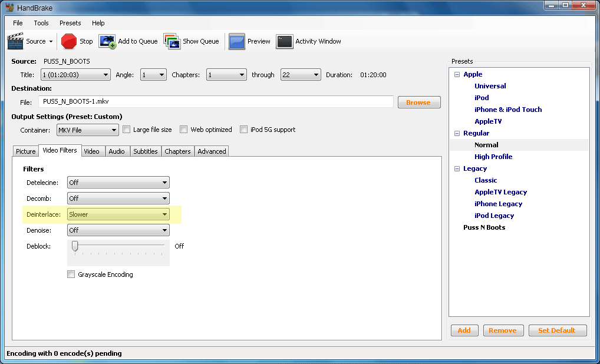Screen dimensions: 600x364
Task: Click the Browse button
Action: (x=418, y=102)
